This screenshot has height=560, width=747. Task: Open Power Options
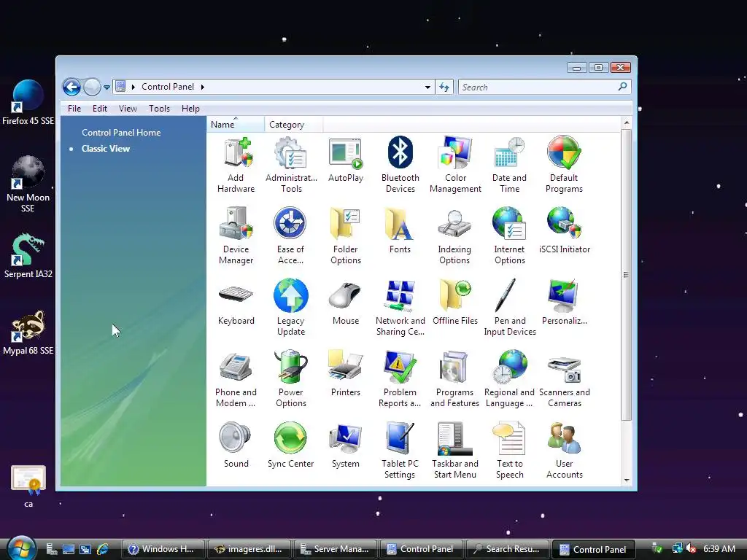click(x=290, y=379)
